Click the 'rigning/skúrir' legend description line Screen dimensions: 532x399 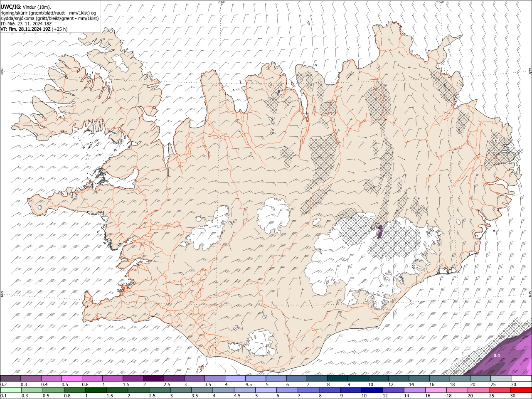pos(48,12)
